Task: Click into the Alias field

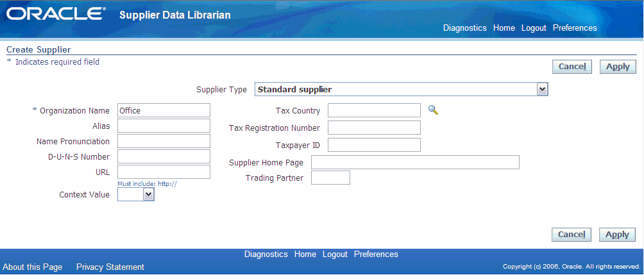Action: click(x=164, y=126)
